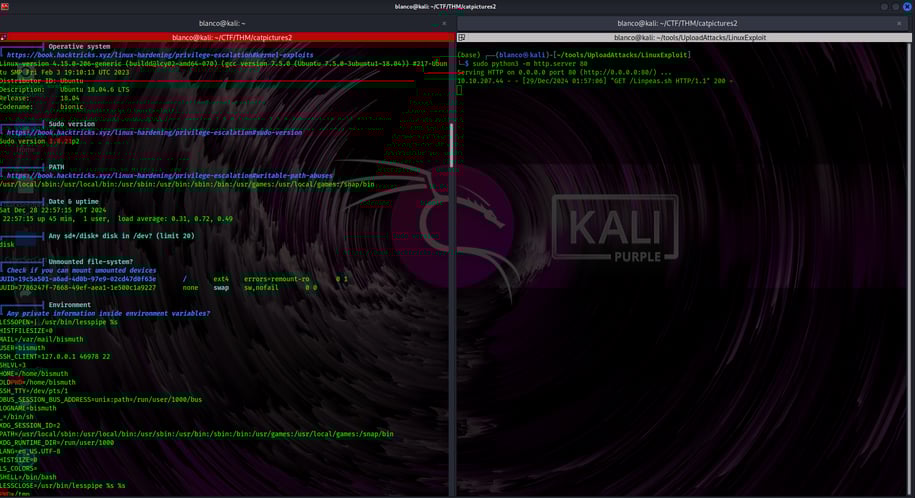
Task: Minimize the terminal window
Action: pos(885,6)
